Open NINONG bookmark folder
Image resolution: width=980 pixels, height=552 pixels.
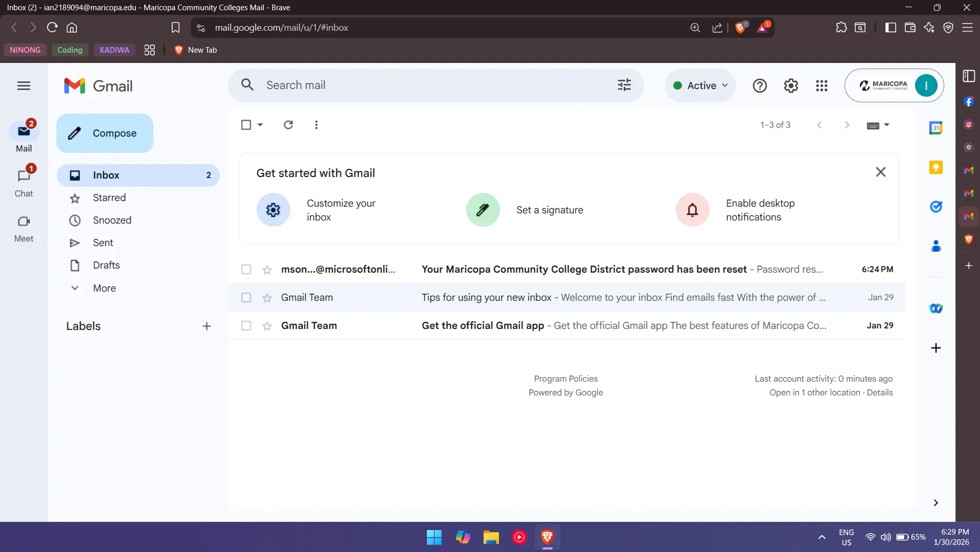click(25, 50)
